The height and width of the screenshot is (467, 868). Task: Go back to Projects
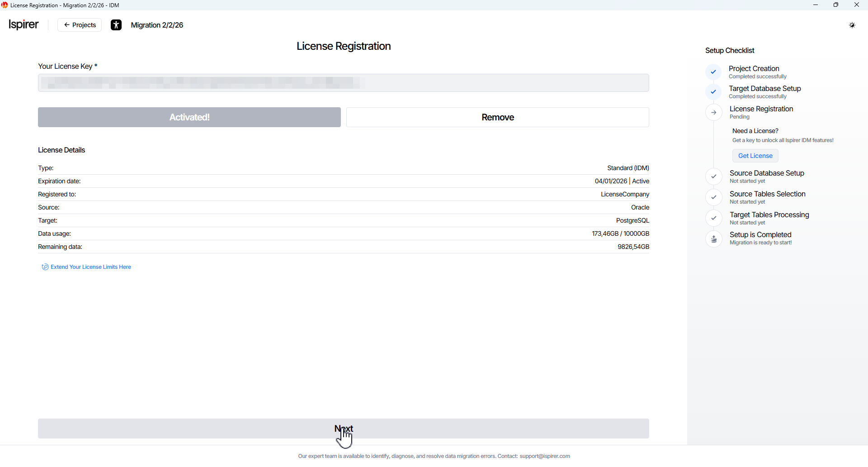(80, 25)
